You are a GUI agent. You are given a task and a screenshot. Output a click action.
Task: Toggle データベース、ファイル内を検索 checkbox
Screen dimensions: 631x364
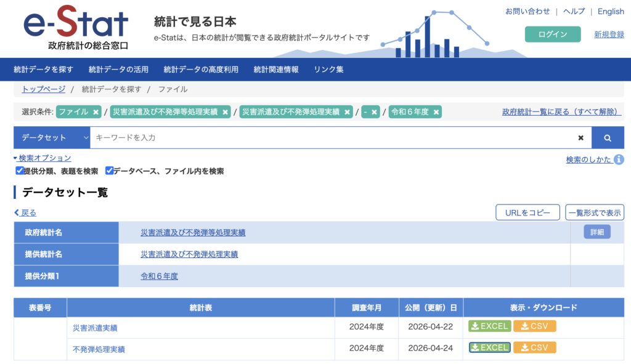coord(109,171)
